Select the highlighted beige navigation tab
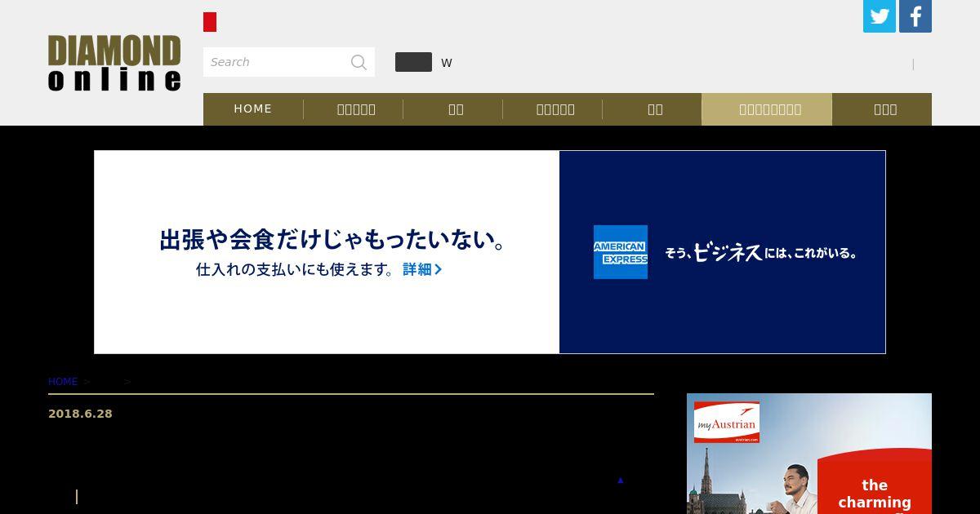980x514 pixels. point(767,109)
